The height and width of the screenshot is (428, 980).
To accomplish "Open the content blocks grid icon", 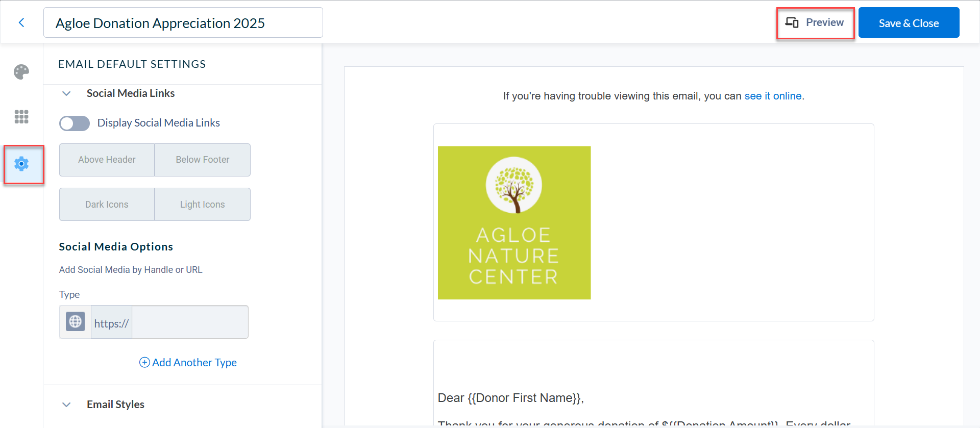I will click(21, 117).
